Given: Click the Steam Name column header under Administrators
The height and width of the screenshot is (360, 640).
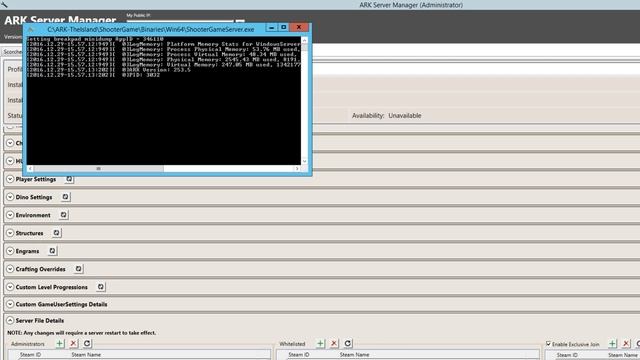Looking at the screenshot, I should click(x=86, y=355).
